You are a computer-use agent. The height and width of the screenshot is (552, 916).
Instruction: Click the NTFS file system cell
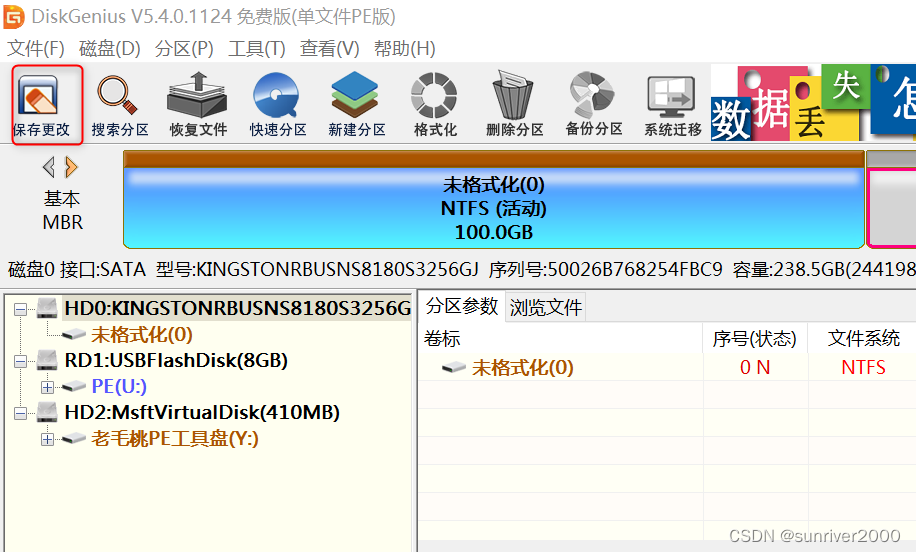pyautogui.click(x=863, y=367)
